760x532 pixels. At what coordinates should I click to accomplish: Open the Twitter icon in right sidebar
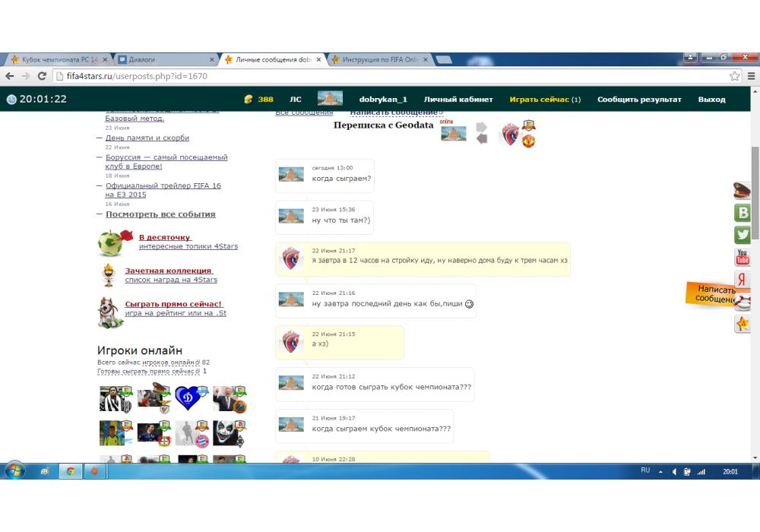743,235
